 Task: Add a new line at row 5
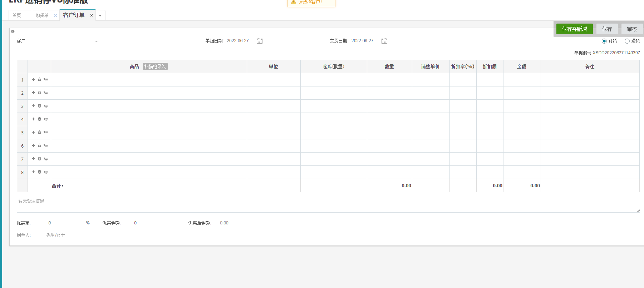[x=34, y=132]
